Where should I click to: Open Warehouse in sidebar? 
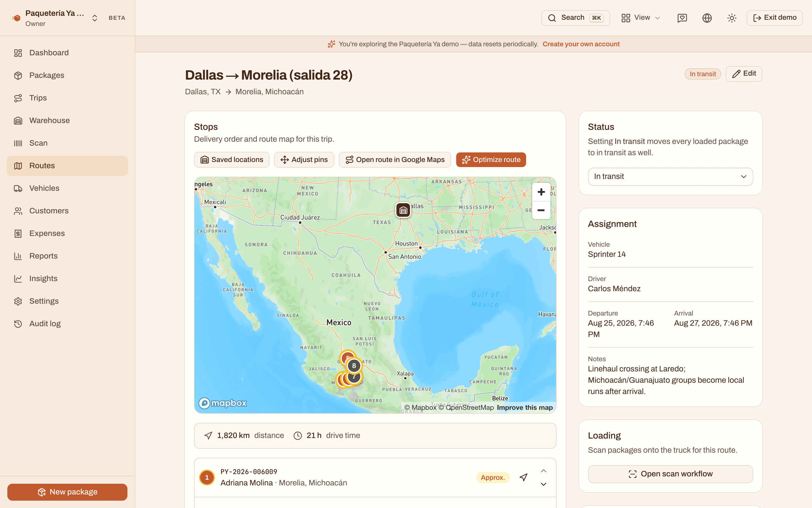67,120
